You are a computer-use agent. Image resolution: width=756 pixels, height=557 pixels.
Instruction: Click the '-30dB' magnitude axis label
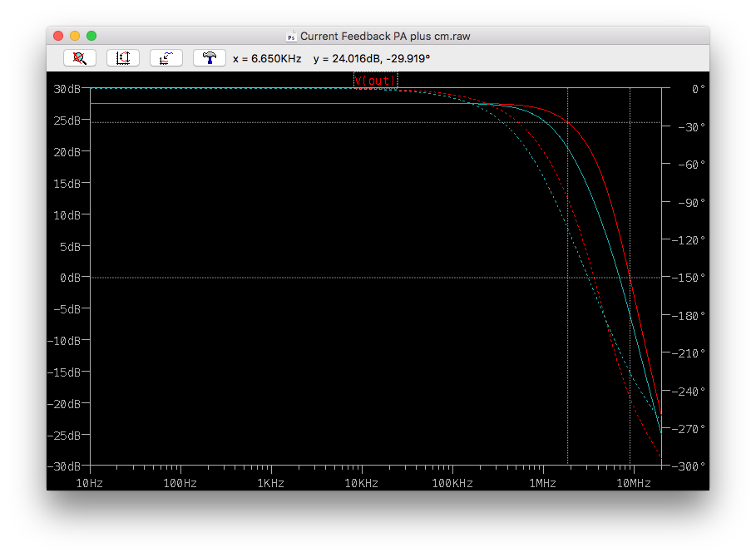click(x=64, y=466)
